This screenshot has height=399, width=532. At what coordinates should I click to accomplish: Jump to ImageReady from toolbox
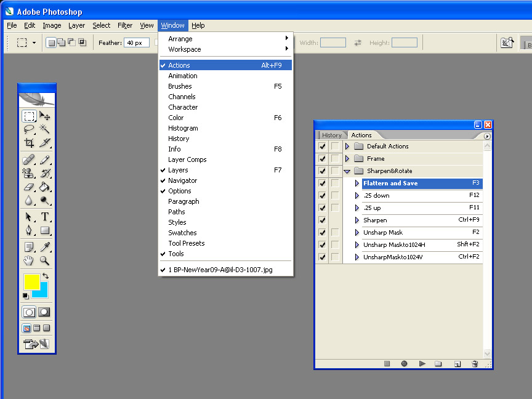coord(37,344)
